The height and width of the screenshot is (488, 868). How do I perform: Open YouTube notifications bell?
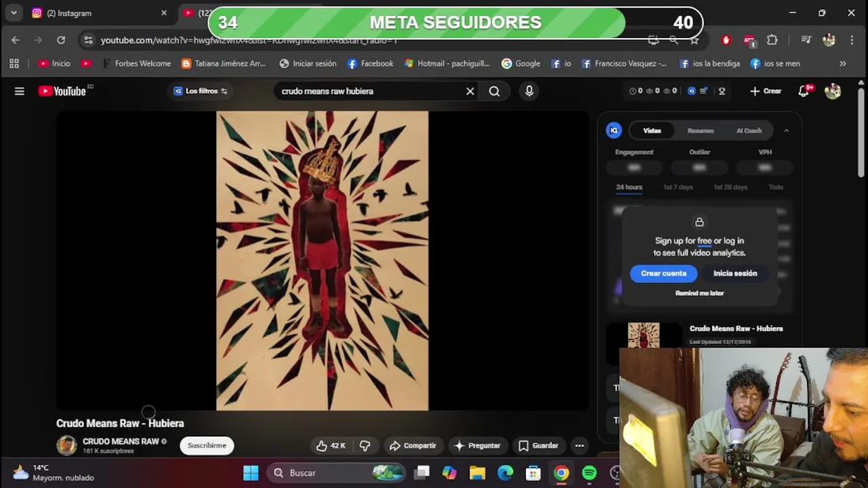tap(804, 91)
